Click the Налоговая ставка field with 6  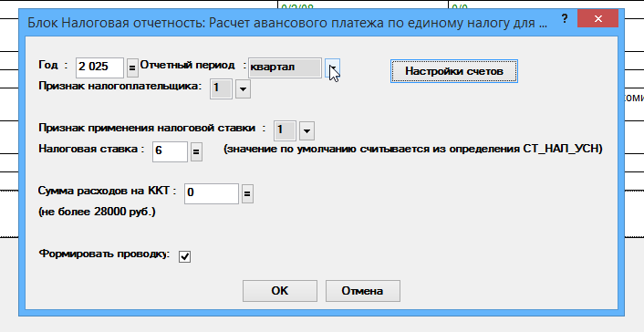170,151
